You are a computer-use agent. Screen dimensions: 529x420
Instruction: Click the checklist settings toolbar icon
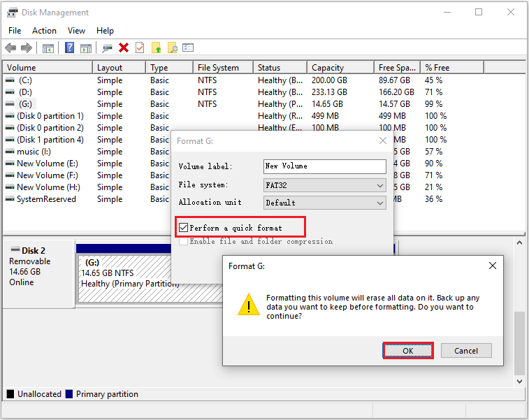(x=188, y=48)
